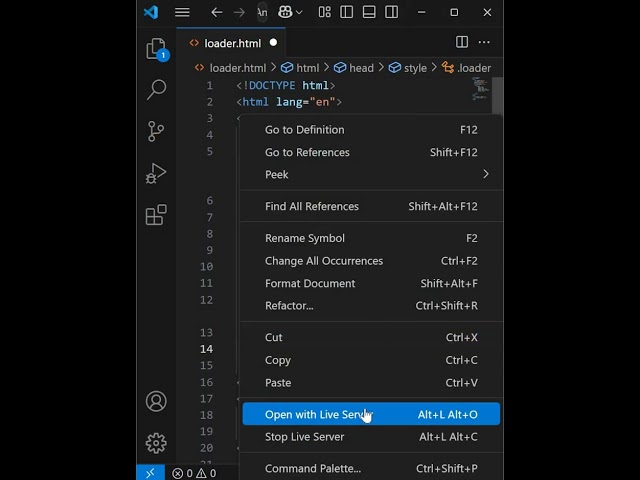This screenshot has width=640, height=480.
Task: Choose Find All References
Action: (371, 206)
